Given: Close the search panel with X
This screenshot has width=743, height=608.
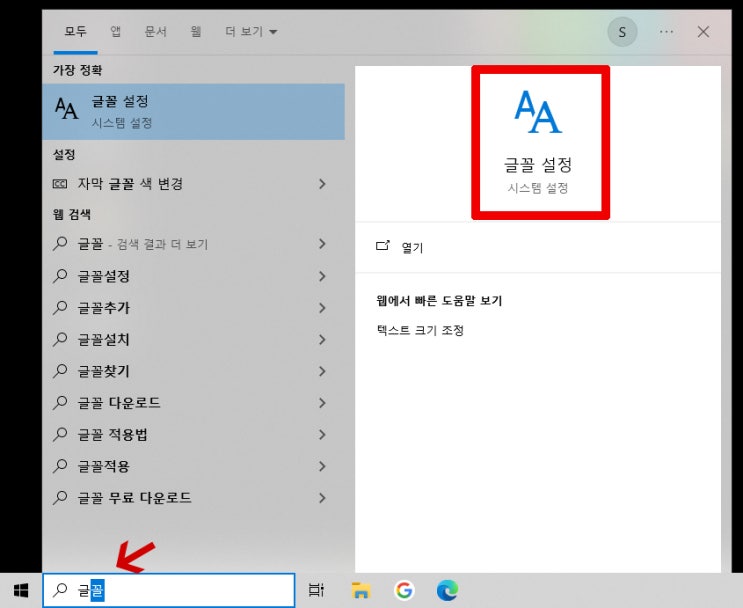Looking at the screenshot, I should [x=703, y=32].
